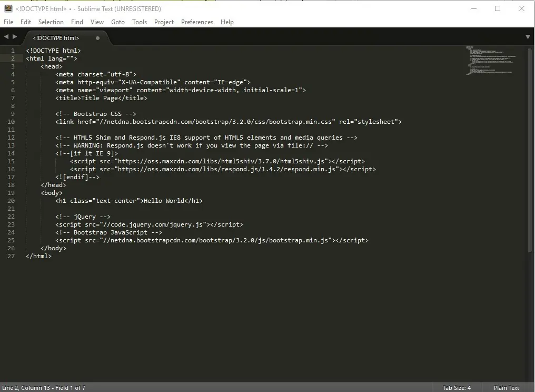The width and height of the screenshot is (535, 392).
Task: Click the [if lt IE 9] conditional comment
Action: 87,153
